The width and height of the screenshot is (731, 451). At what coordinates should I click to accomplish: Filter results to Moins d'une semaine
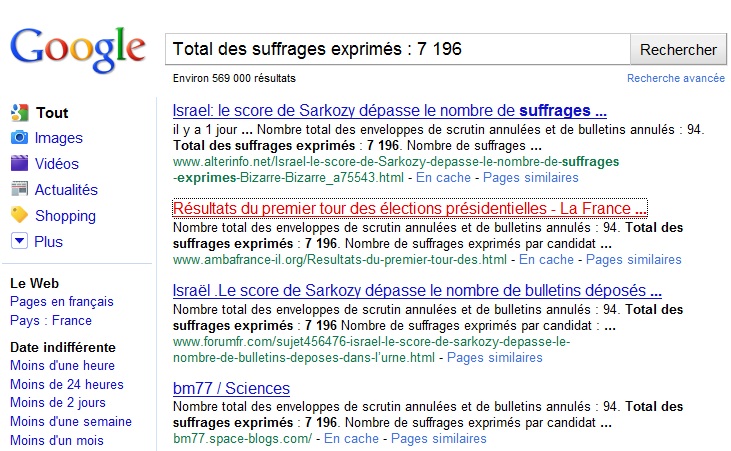pyautogui.click(x=71, y=422)
